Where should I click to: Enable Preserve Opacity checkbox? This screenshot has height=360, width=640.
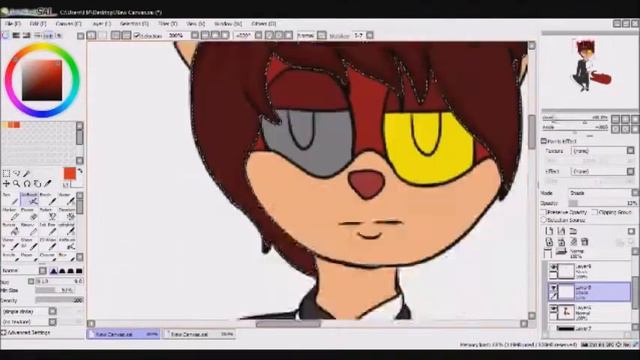pyautogui.click(x=544, y=212)
